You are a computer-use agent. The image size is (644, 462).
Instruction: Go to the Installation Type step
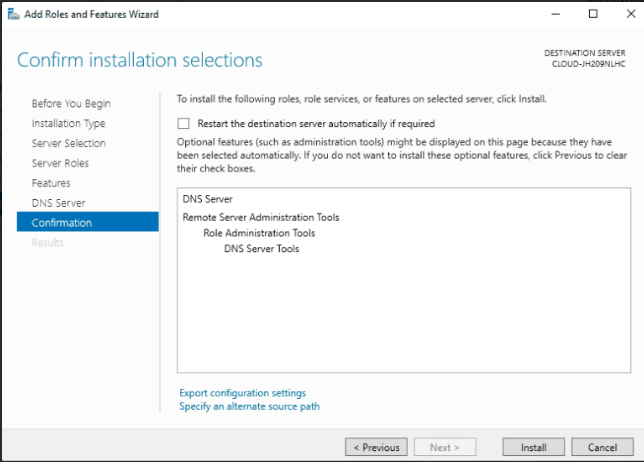pos(68,123)
